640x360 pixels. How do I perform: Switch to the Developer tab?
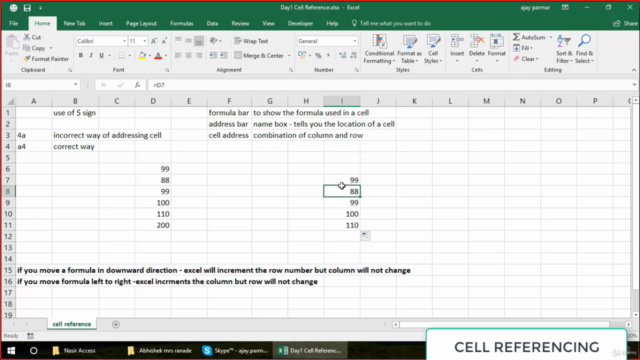point(300,24)
